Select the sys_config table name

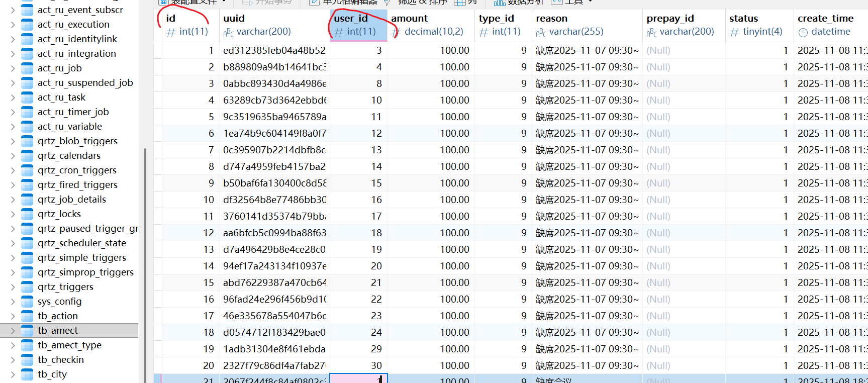point(59,302)
